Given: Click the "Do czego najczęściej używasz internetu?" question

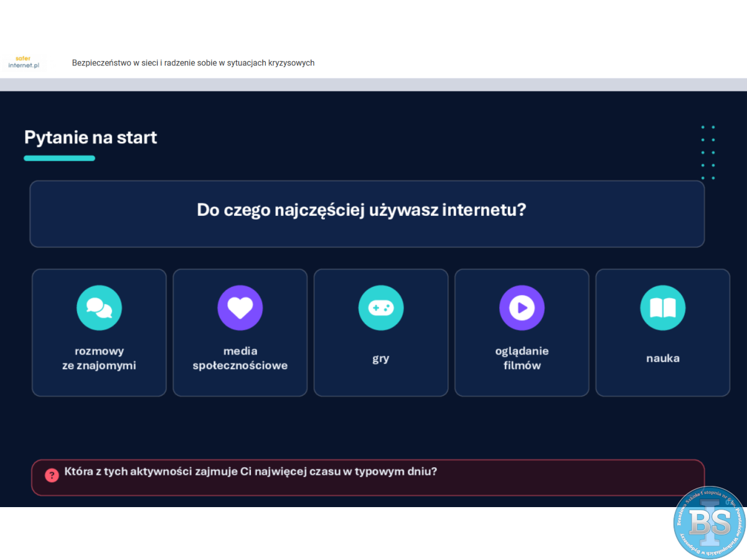Looking at the screenshot, I should tap(362, 210).
